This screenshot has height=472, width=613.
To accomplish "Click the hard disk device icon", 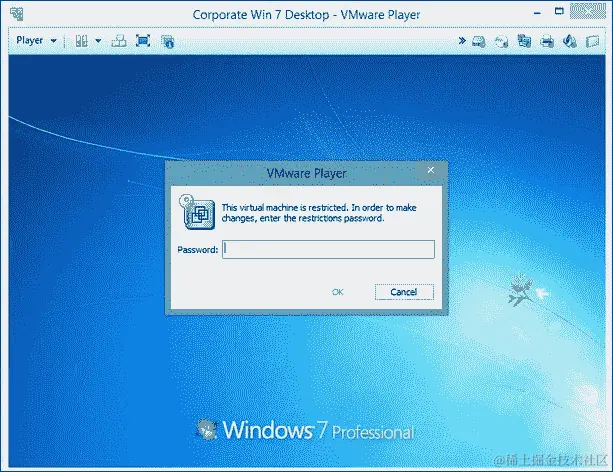I will pos(479,41).
